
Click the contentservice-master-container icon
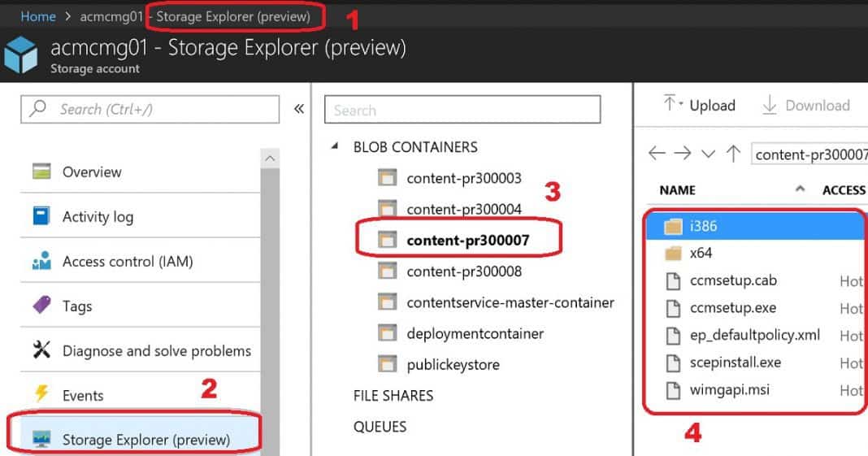[387, 302]
